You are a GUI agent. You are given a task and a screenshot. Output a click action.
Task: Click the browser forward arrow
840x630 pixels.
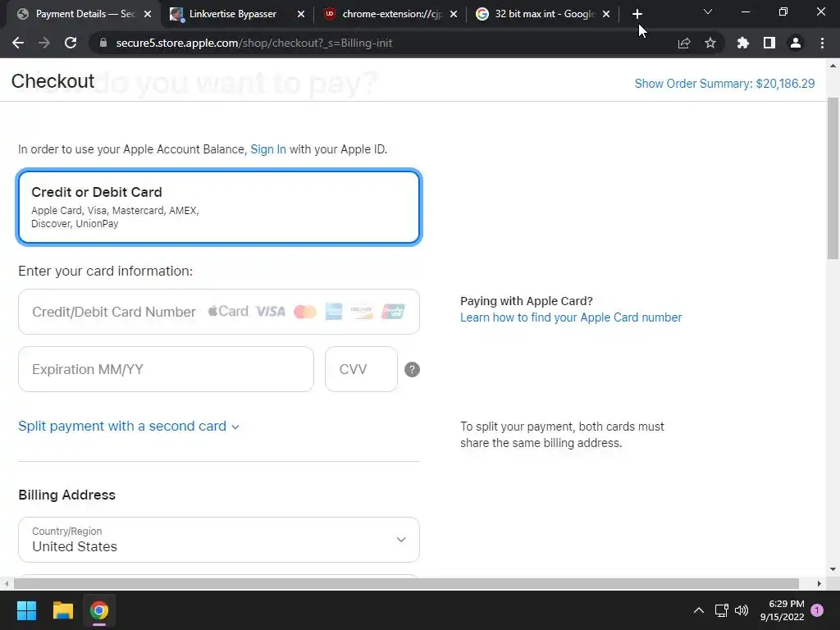coord(44,43)
